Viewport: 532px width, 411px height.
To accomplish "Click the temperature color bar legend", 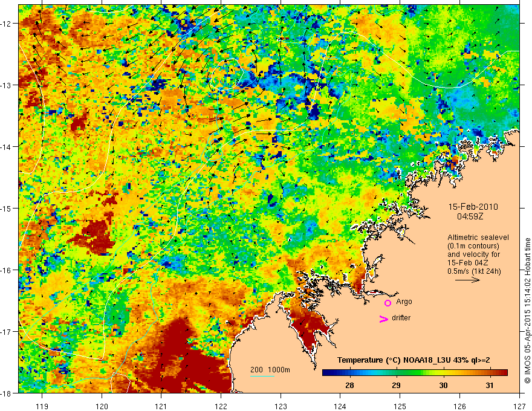I will (415, 373).
